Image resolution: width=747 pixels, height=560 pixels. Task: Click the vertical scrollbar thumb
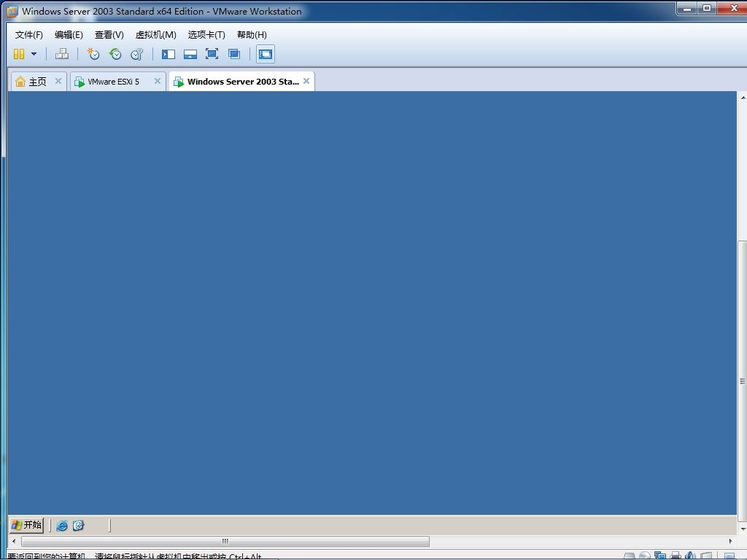click(x=743, y=381)
